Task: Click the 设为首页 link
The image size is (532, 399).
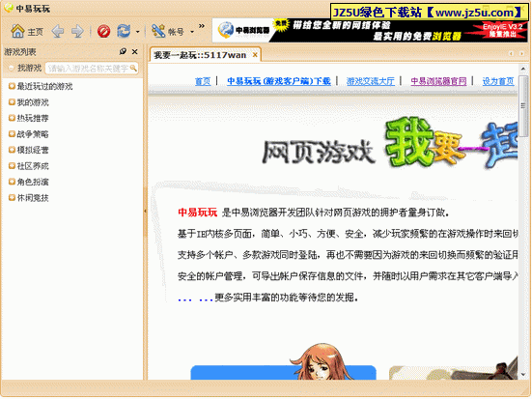Action: pos(498,81)
